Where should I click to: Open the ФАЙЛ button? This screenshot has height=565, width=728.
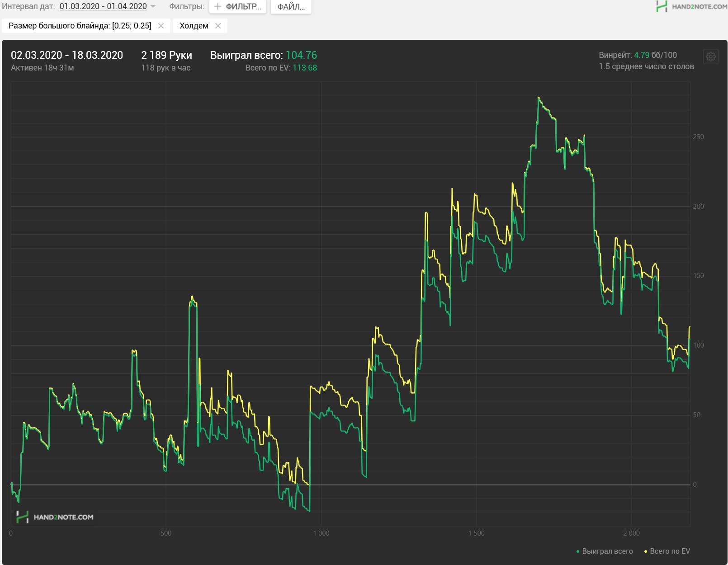tap(291, 7)
